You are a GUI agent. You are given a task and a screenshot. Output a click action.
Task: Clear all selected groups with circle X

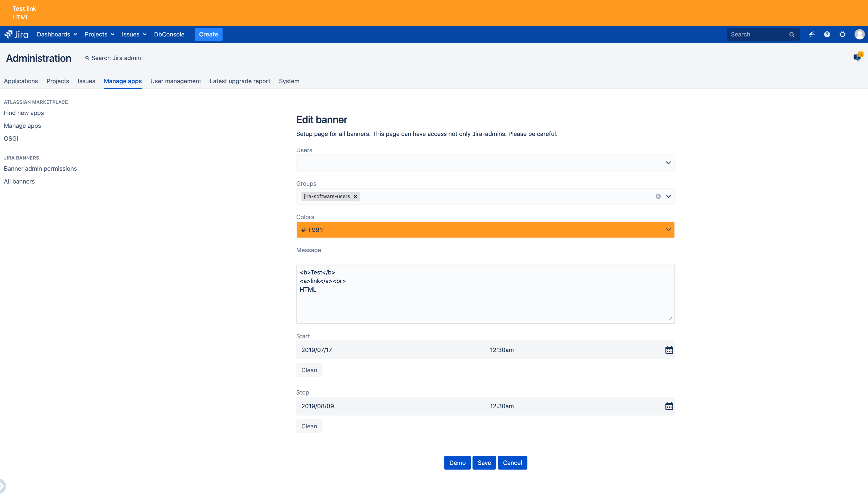(x=658, y=196)
